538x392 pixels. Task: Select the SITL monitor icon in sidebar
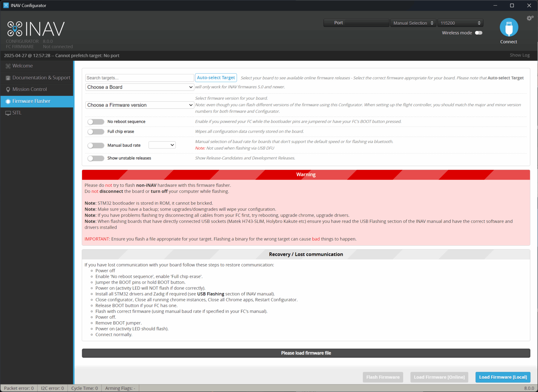tap(8, 112)
